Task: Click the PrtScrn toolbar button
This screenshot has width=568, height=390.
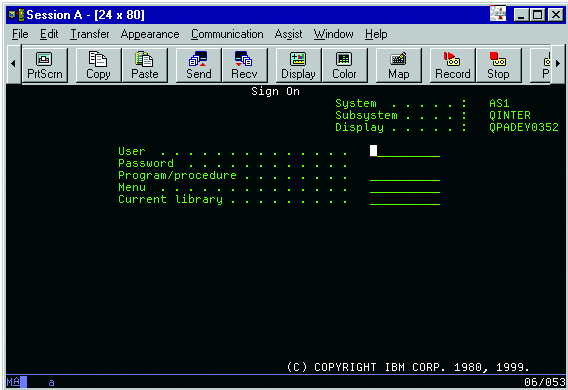Action: 45,66
